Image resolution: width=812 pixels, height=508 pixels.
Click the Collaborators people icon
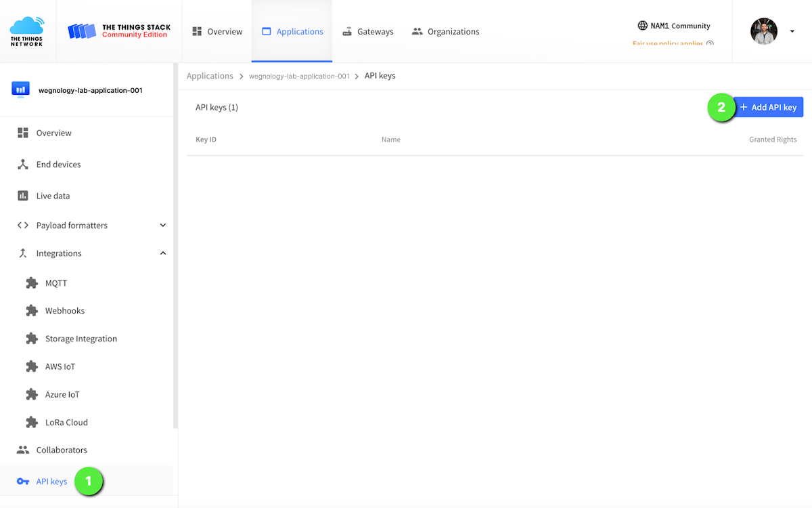click(x=23, y=450)
